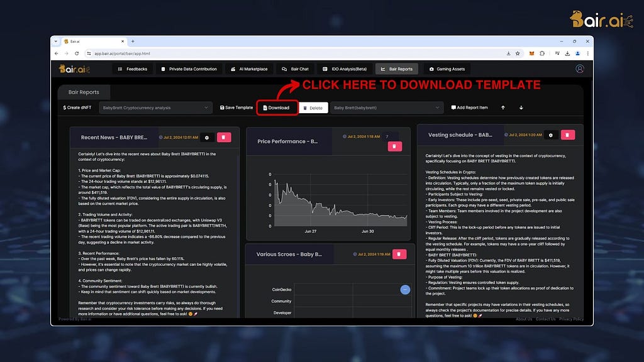Click the 7 days field on Price Performance

(390, 136)
